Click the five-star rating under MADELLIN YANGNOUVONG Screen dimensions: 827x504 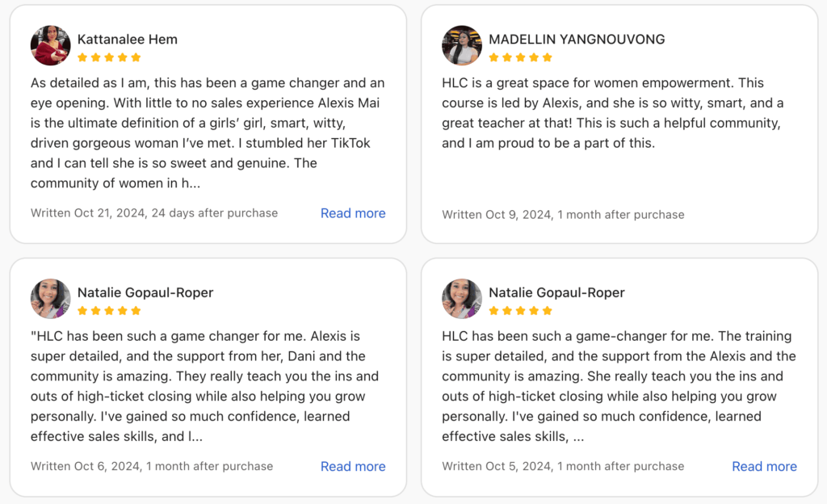tap(521, 57)
